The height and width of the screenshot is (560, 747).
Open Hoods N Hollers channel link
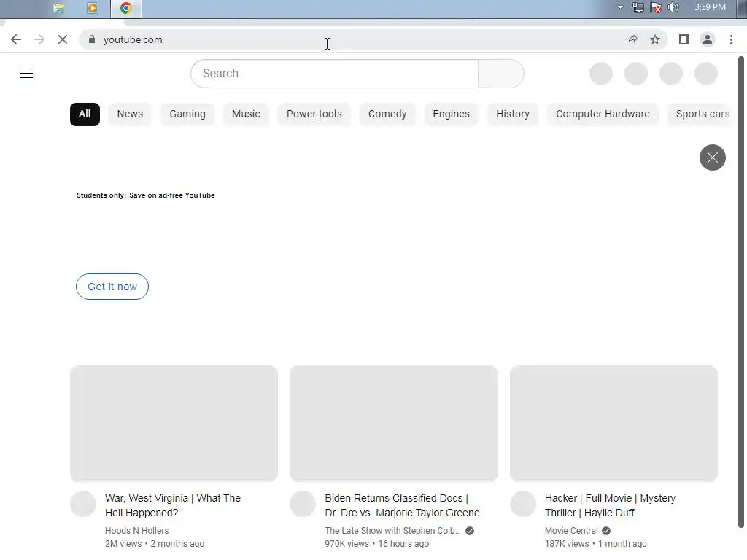coord(136,531)
